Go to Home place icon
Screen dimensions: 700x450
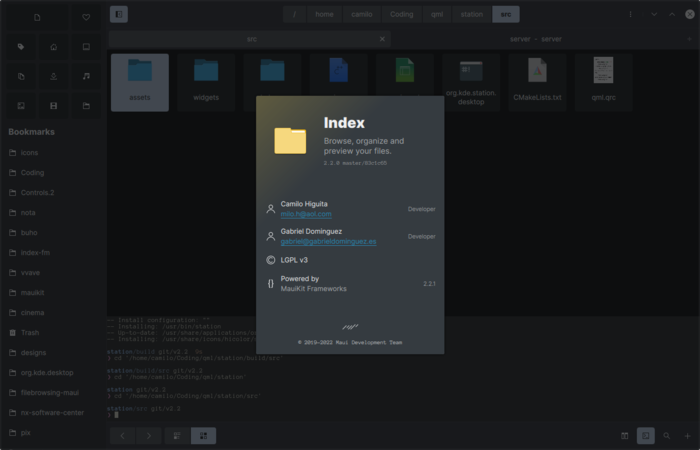(54, 47)
